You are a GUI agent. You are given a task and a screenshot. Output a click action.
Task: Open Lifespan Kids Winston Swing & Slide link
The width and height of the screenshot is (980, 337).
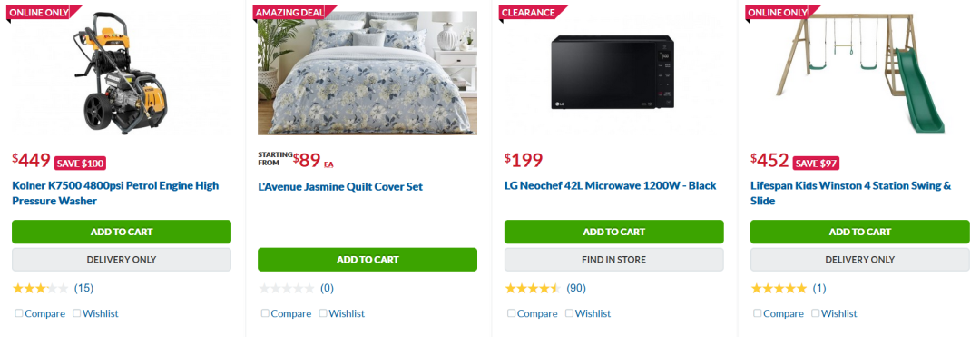(x=850, y=193)
